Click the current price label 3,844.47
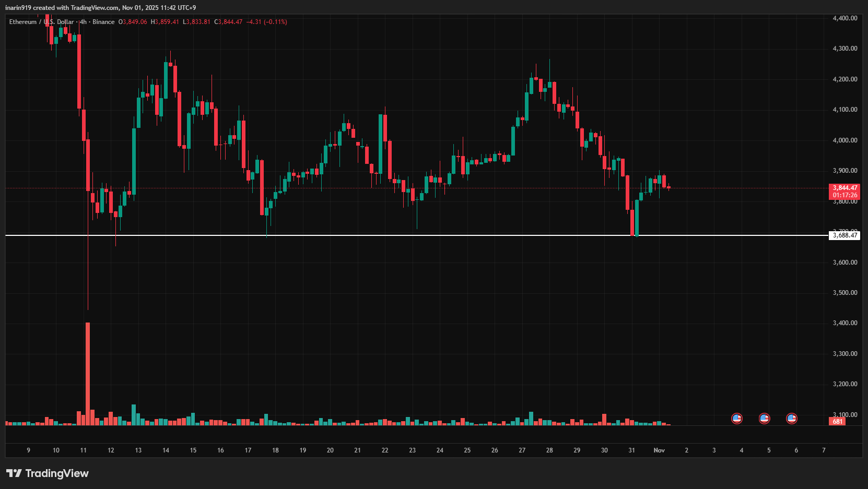Screen dimensions: 868x489 (844, 188)
